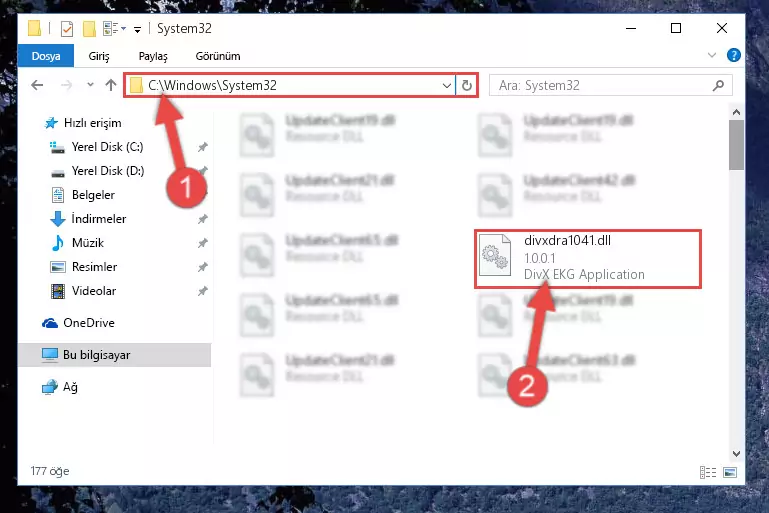Switch to the Giriş ribbon tab

[99, 56]
